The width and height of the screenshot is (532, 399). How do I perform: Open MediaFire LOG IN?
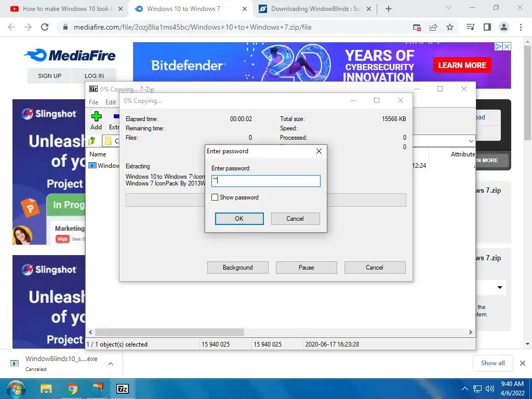pos(95,76)
